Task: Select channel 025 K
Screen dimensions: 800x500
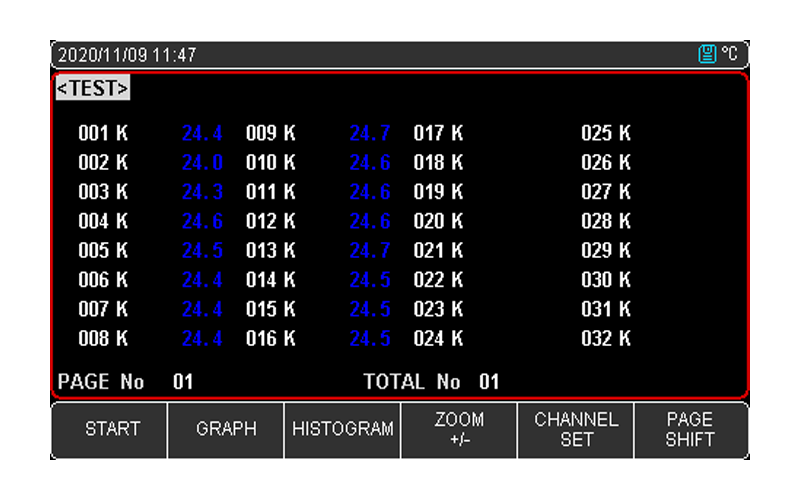Action: tap(606, 133)
